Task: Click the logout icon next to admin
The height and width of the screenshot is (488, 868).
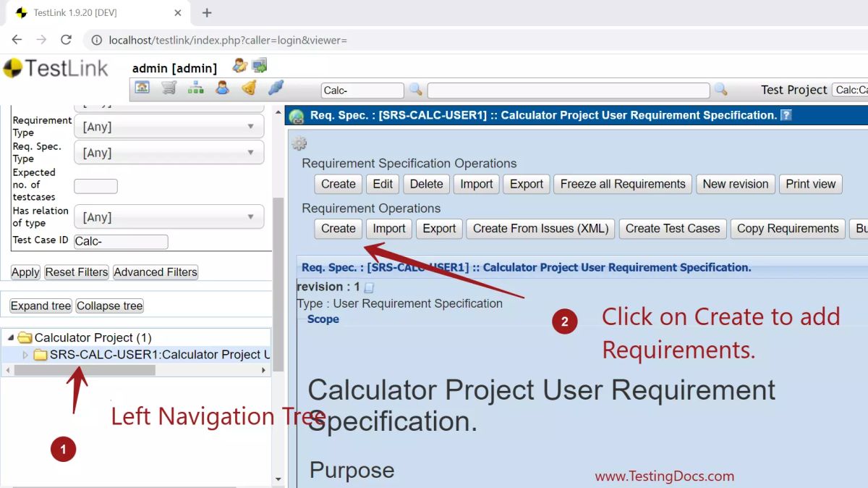Action: (x=260, y=66)
